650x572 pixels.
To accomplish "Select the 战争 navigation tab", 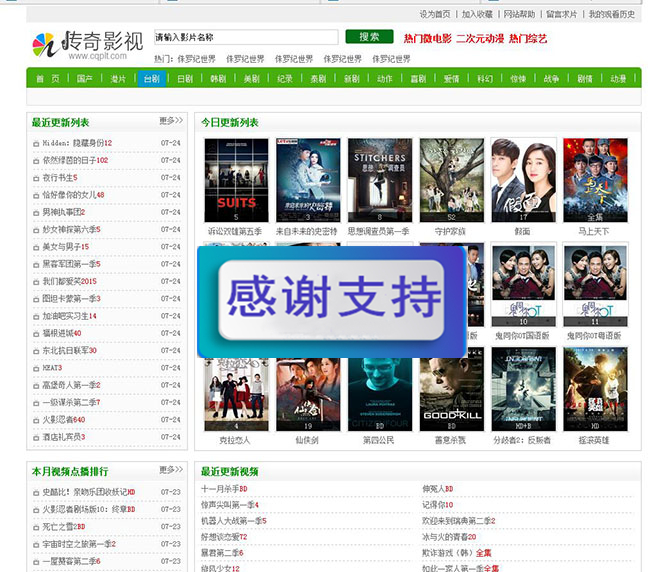I will (551, 78).
